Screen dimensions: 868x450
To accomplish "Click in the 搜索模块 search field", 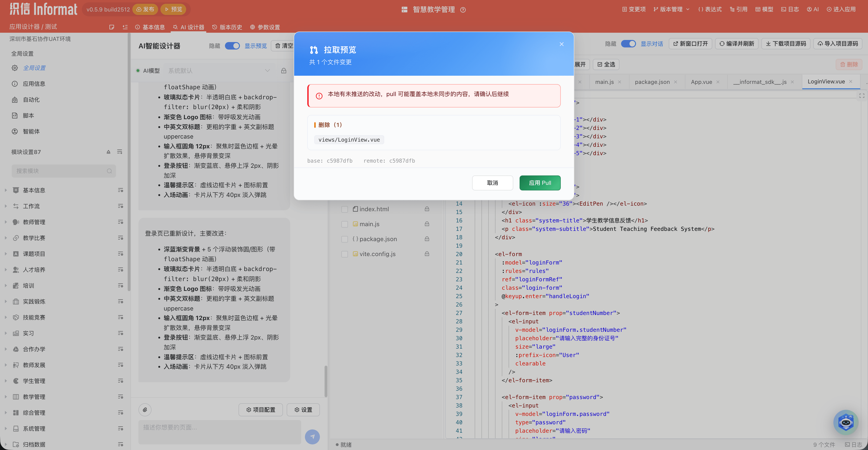I will coord(64,171).
